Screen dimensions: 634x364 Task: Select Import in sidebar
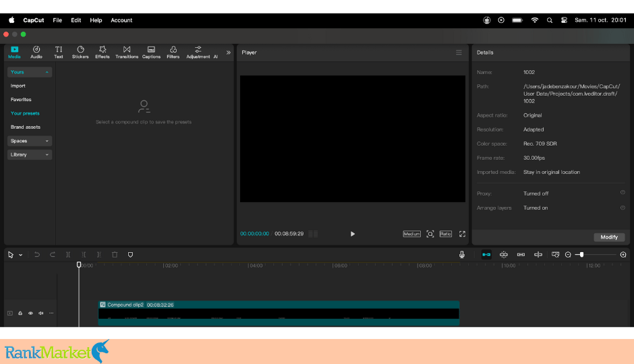[x=18, y=86]
